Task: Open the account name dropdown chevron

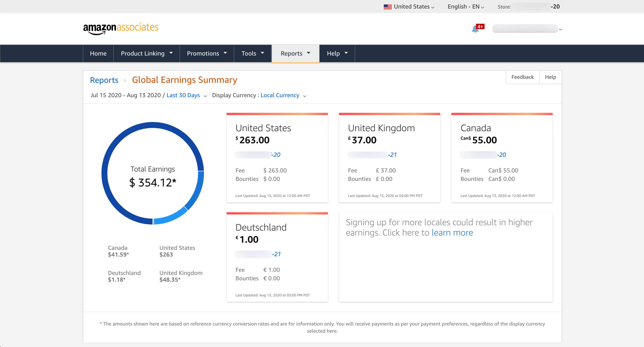Action: [x=560, y=30]
